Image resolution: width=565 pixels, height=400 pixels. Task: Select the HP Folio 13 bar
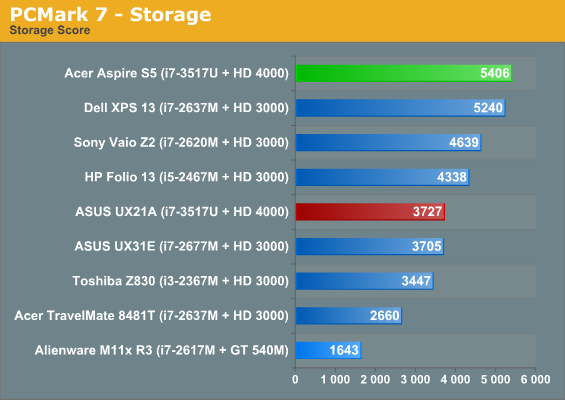point(382,177)
